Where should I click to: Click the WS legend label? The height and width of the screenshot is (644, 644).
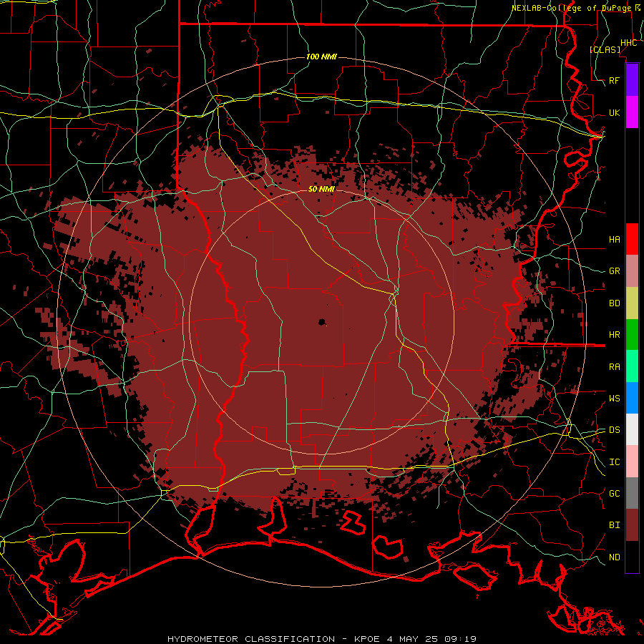pyautogui.click(x=615, y=398)
